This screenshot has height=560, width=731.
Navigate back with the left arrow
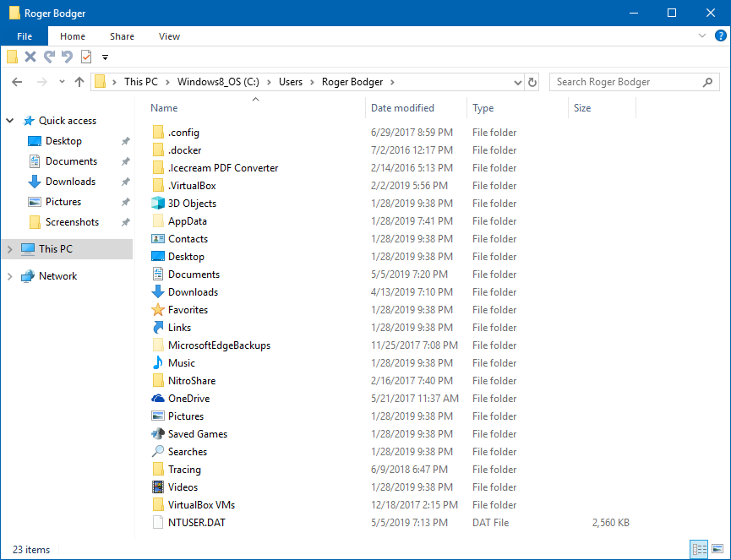click(x=17, y=82)
